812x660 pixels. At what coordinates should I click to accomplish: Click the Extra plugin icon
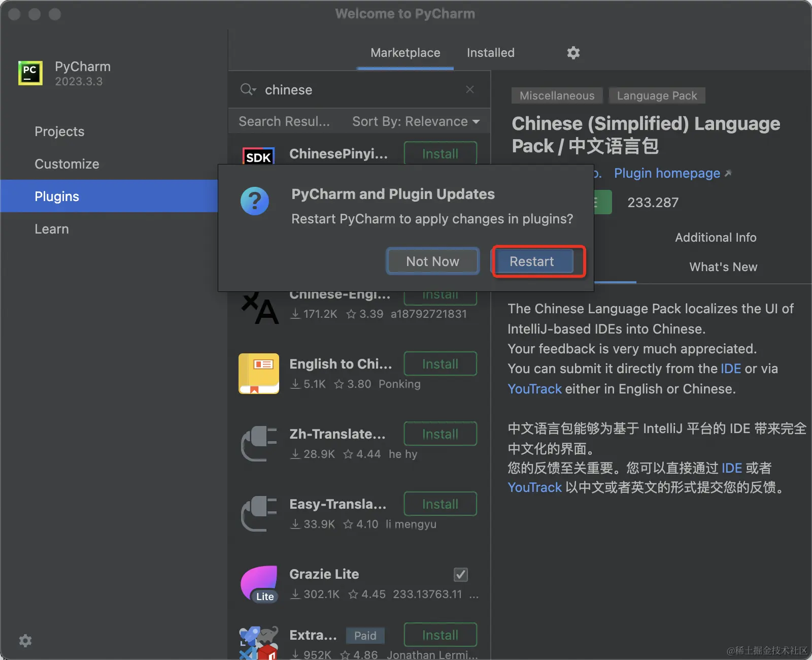pos(259,643)
